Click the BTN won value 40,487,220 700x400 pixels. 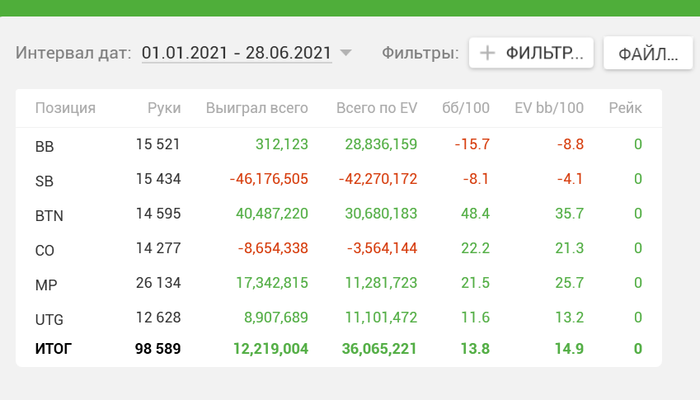[x=272, y=213]
